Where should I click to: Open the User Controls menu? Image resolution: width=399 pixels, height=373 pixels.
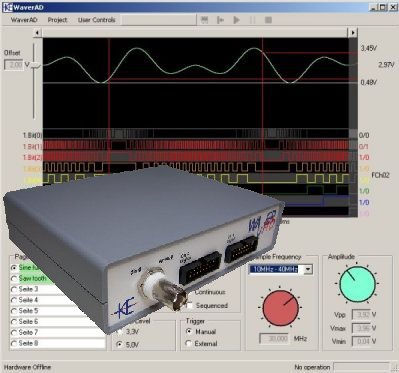click(x=96, y=20)
